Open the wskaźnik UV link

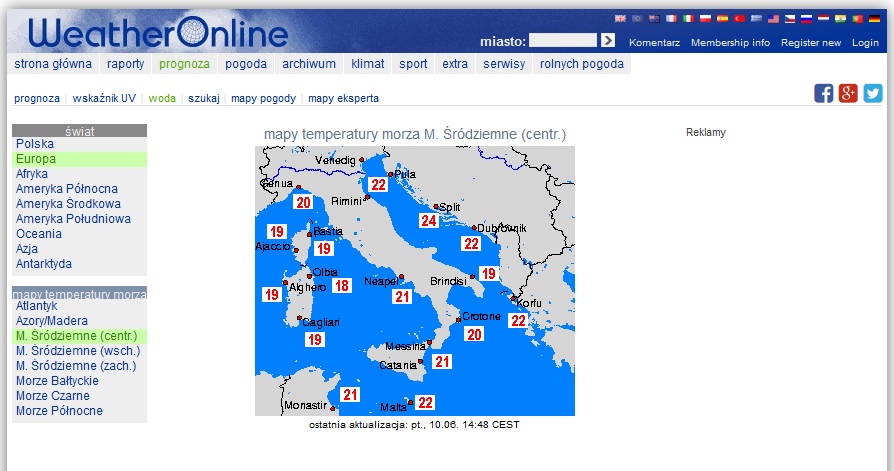(104, 98)
